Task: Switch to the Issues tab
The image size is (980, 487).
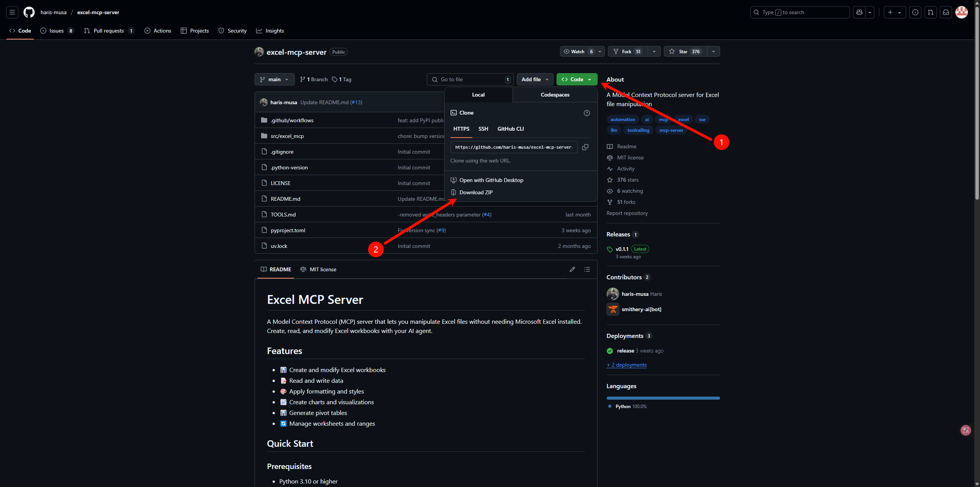Action: pos(57,31)
